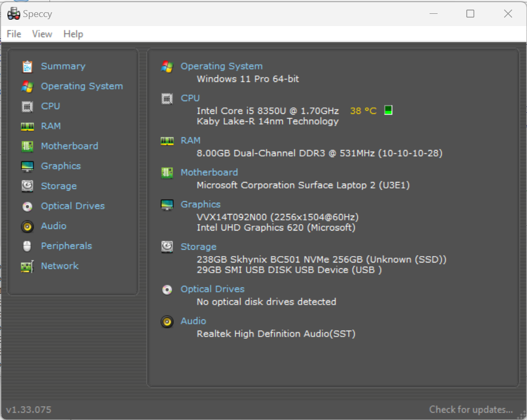This screenshot has height=420, width=527.
Task: Click the Peripherals mouse icon in sidebar
Action: 27,246
